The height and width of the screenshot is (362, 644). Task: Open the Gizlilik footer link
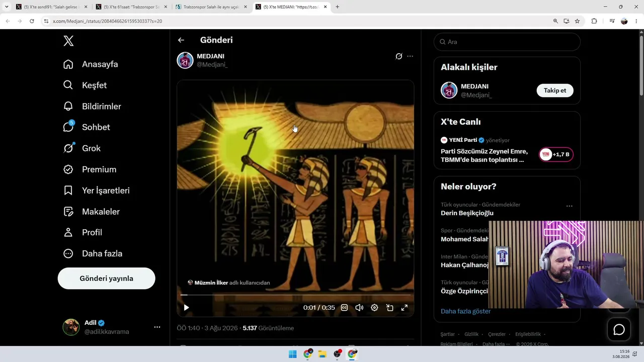click(x=471, y=334)
